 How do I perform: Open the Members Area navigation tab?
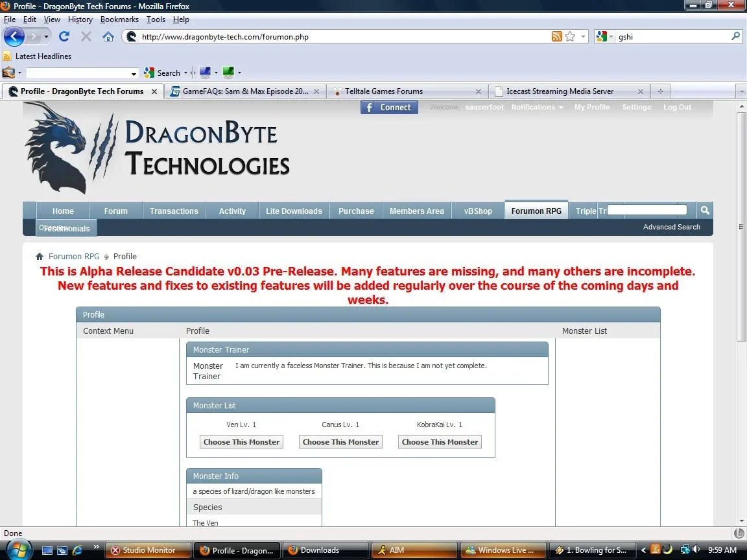416,211
